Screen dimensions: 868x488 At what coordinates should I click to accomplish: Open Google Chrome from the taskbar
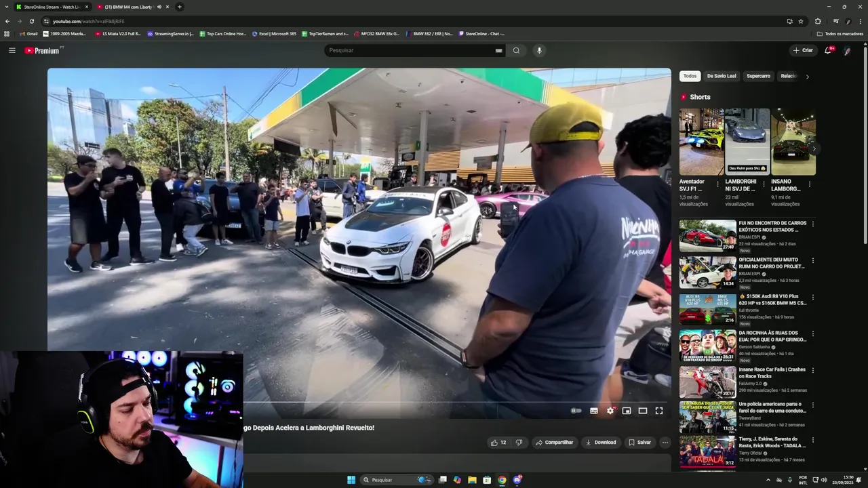click(502, 480)
